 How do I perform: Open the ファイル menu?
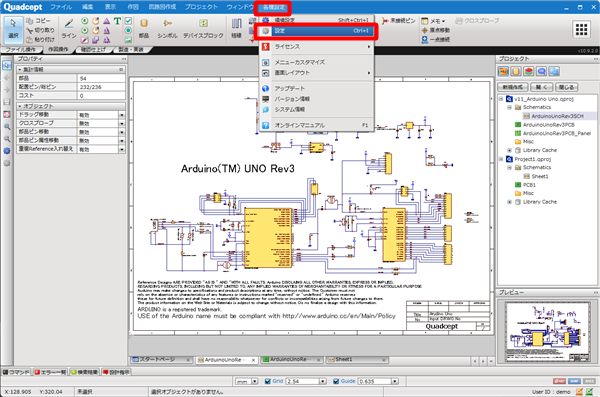(61, 7)
